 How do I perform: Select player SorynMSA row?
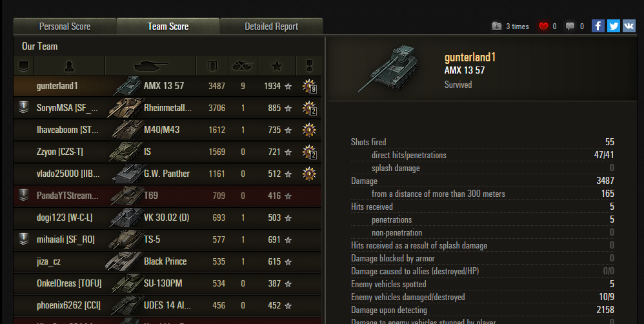pyautogui.click(x=168, y=108)
